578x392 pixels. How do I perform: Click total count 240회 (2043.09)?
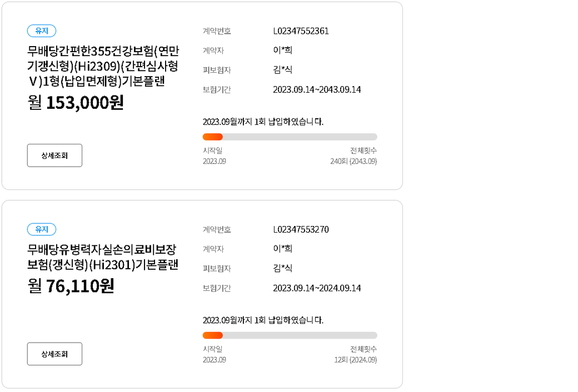353,161
